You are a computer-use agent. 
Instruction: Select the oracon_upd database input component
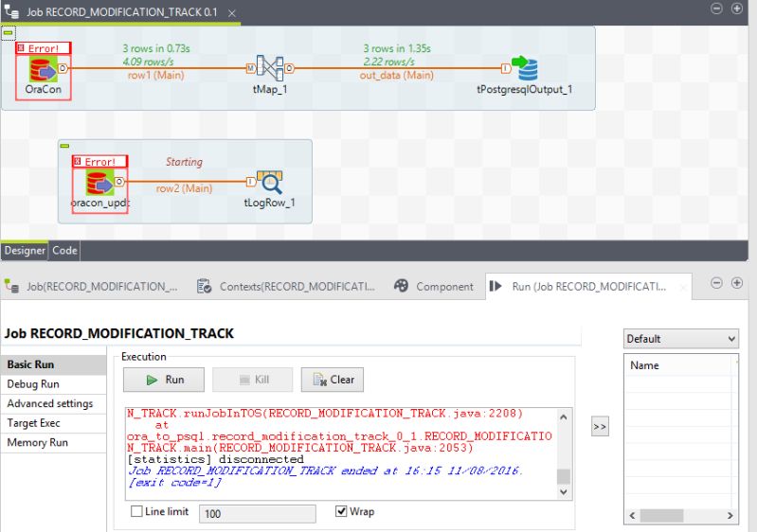[x=99, y=183]
